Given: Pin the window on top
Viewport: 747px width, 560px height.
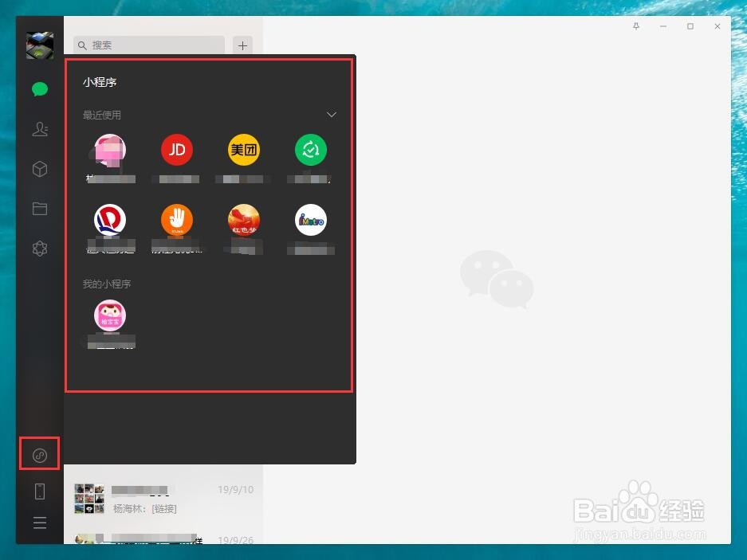Looking at the screenshot, I should 636,26.
